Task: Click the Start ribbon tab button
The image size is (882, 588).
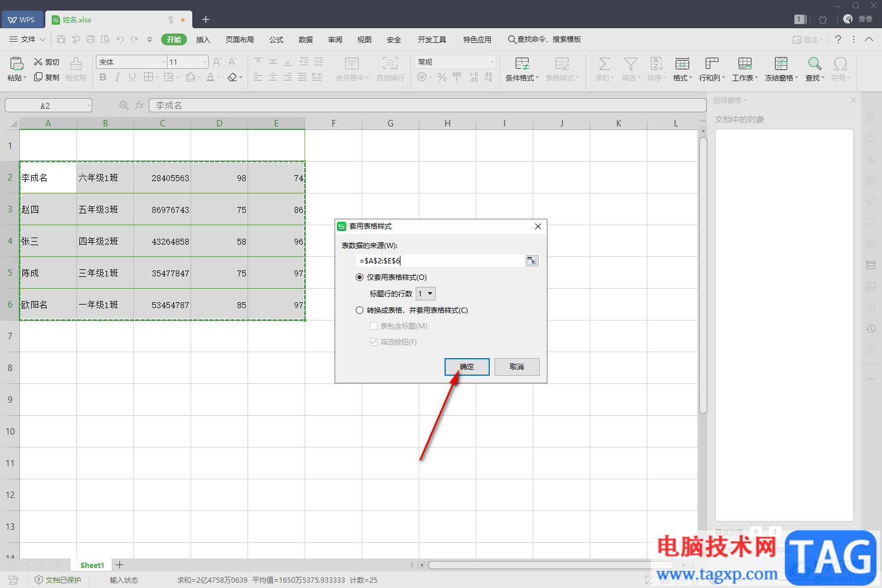Action: pos(174,39)
